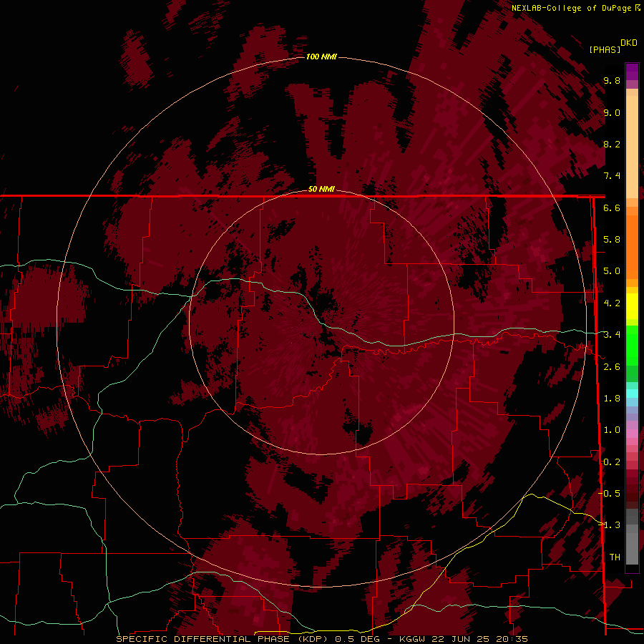Screen dimensions: 644x644
Task: Click the 1.0 legend value
Action: [612, 430]
